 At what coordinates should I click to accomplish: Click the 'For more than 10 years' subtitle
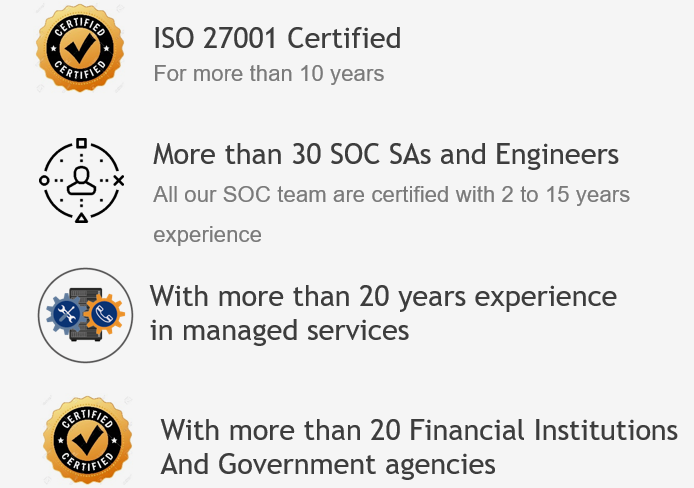point(269,73)
